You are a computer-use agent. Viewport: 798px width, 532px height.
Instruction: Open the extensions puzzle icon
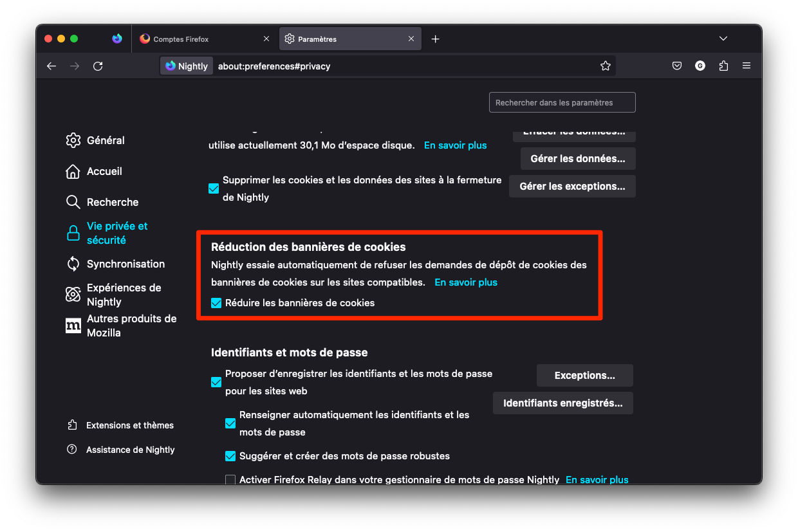(723, 66)
